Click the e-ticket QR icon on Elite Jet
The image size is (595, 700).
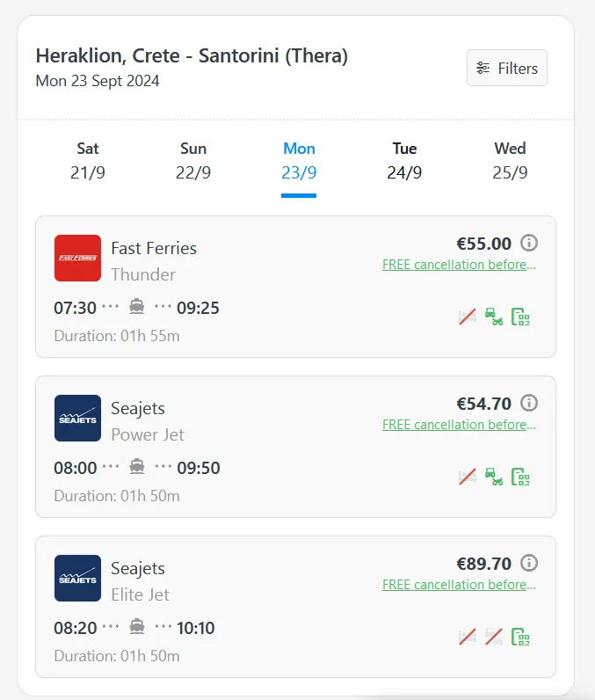pos(521,637)
